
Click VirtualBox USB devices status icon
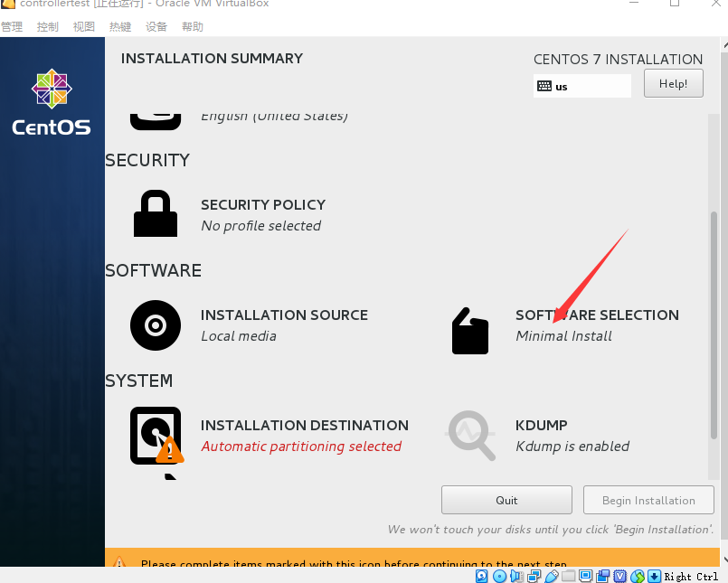[x=551, y=576]
